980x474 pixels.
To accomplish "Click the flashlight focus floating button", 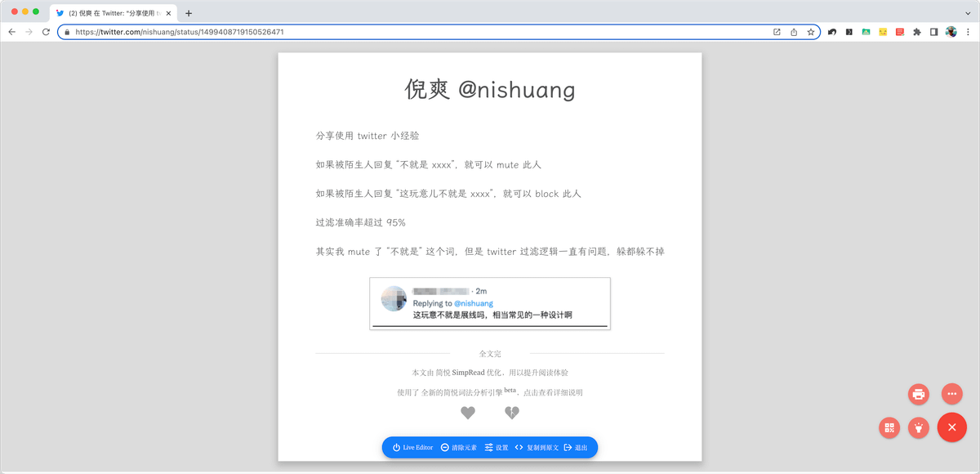I will tap(920, 427).
